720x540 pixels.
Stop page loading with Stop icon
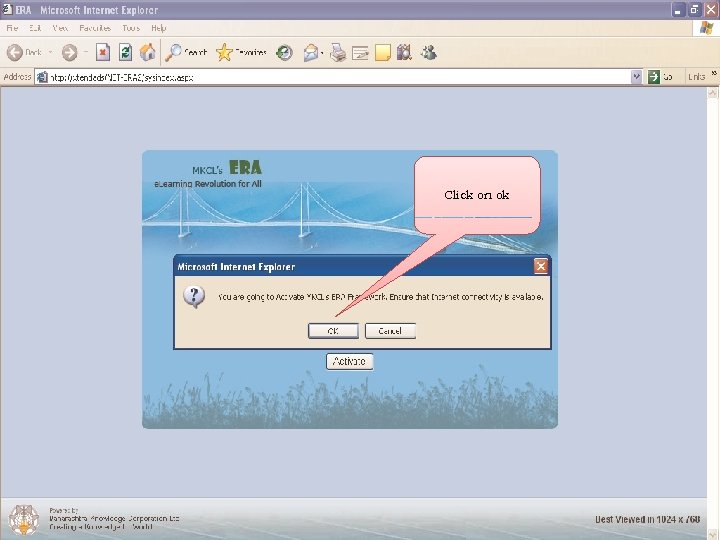pos(103,52)
